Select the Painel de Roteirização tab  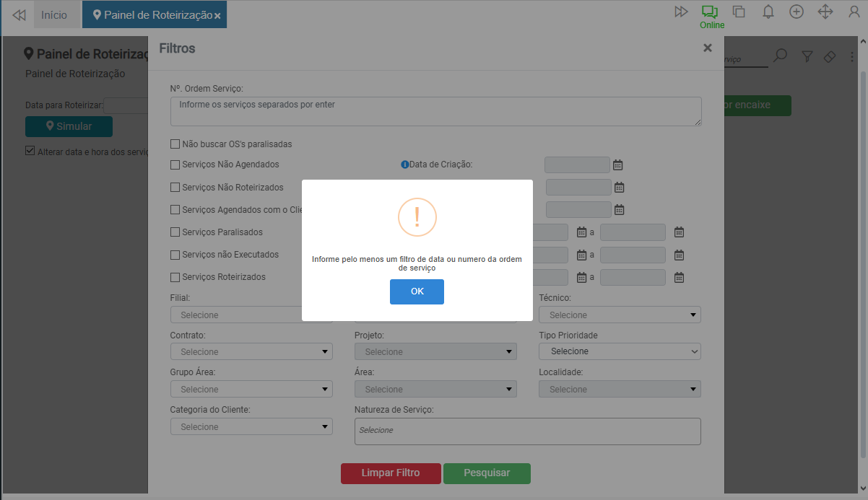click(x=153, y=15)
